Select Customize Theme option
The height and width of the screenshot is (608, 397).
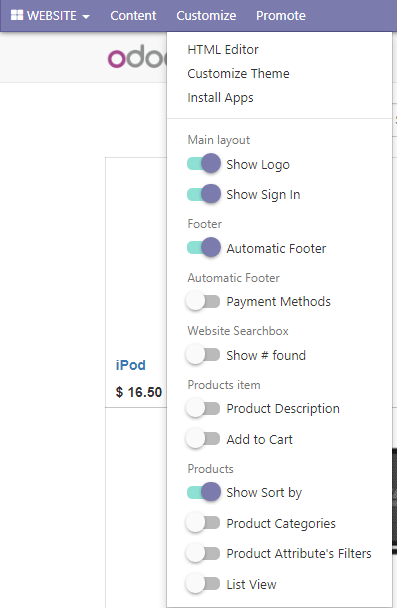238,74
